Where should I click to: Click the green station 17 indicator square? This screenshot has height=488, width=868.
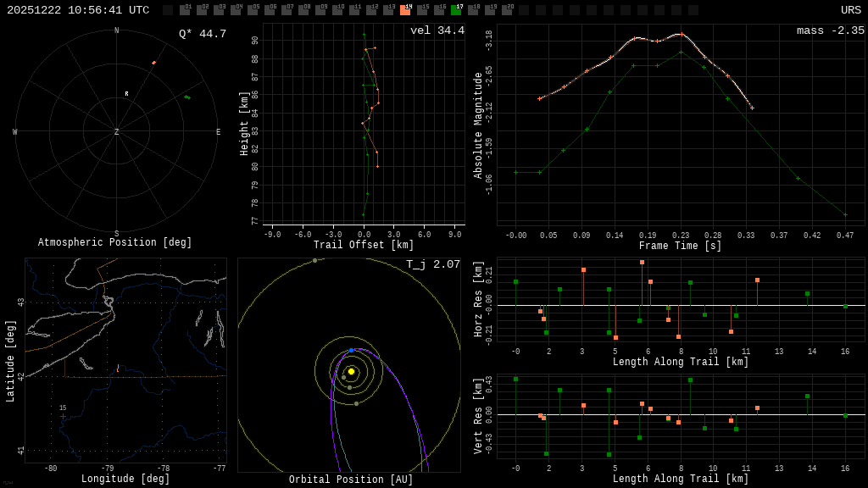pyautogui.click(x=456, y=10)
